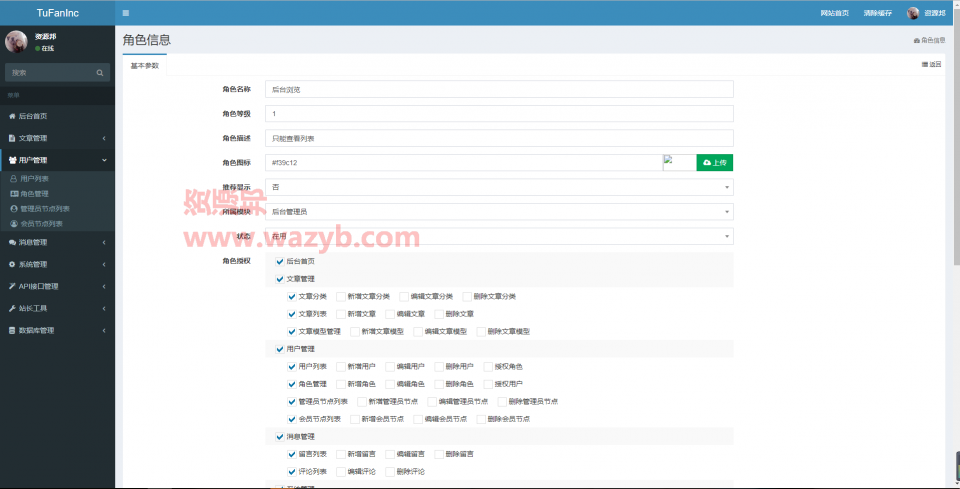Expand the 数据库管理 chevron

(104, 330)
